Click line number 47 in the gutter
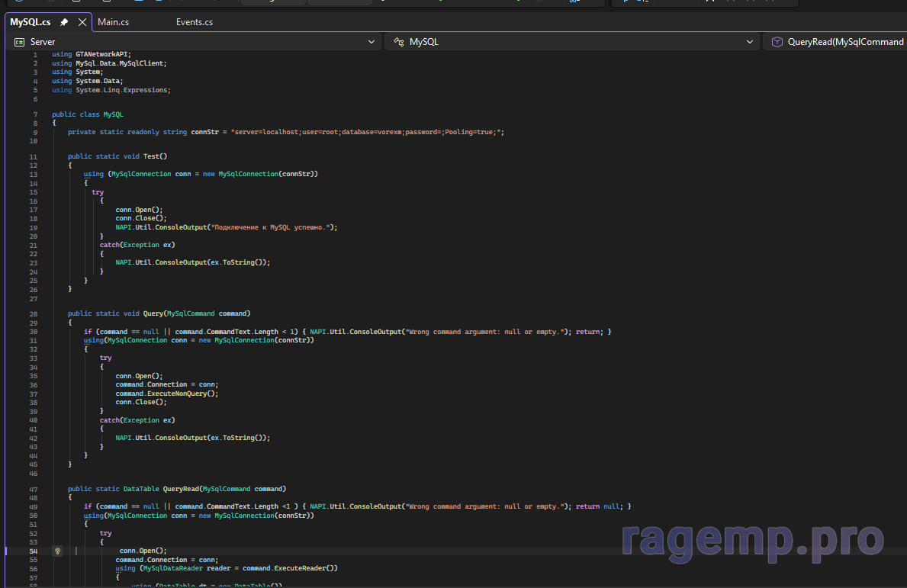Screen dimensions: 907x588 click(33, 489)
